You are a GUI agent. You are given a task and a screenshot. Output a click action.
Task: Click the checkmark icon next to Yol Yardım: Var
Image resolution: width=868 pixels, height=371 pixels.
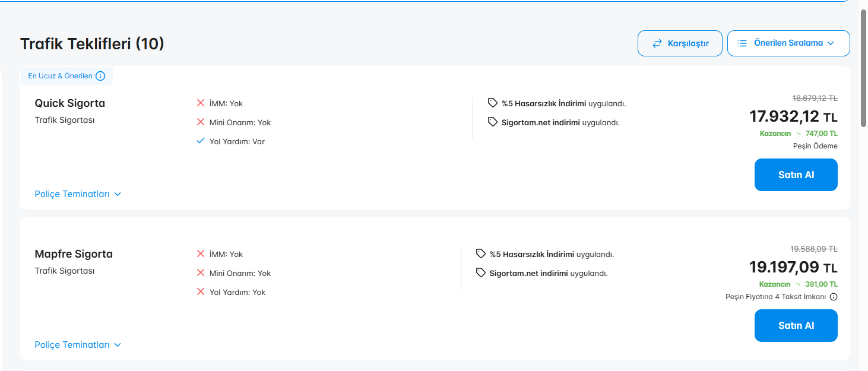coord(201,141)
